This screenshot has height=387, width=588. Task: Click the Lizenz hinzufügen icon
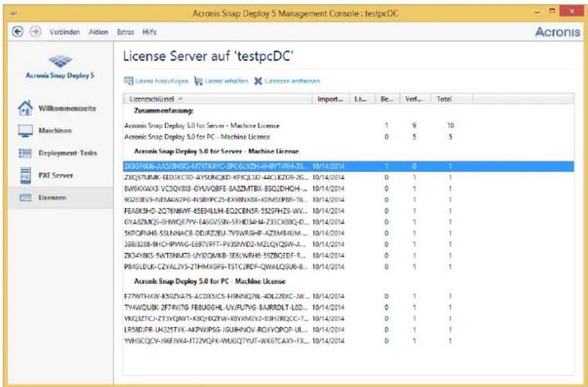pyautogui.click(x=128, y=81)
